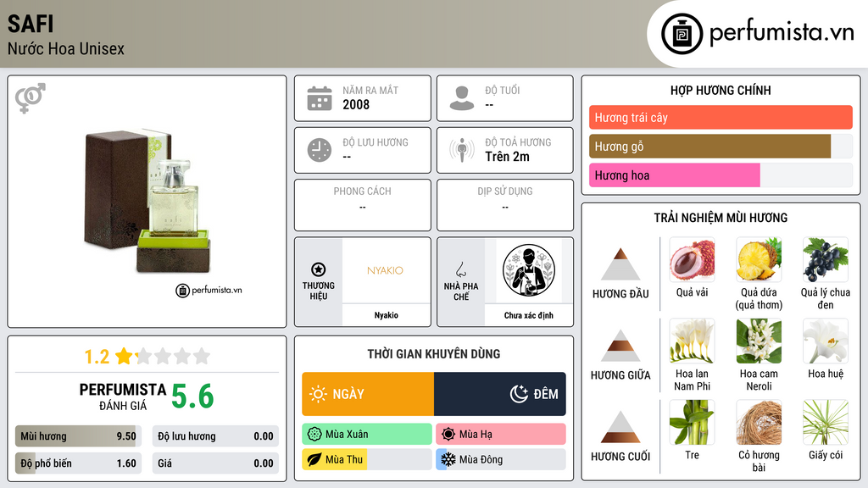Click the nose icon above Nhà pha chế
868x488 pixels.
point(460,269)
